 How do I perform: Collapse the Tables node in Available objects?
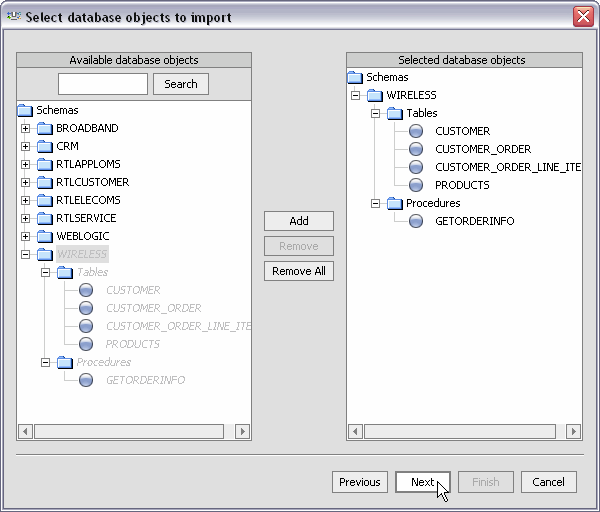click(45, 272)
